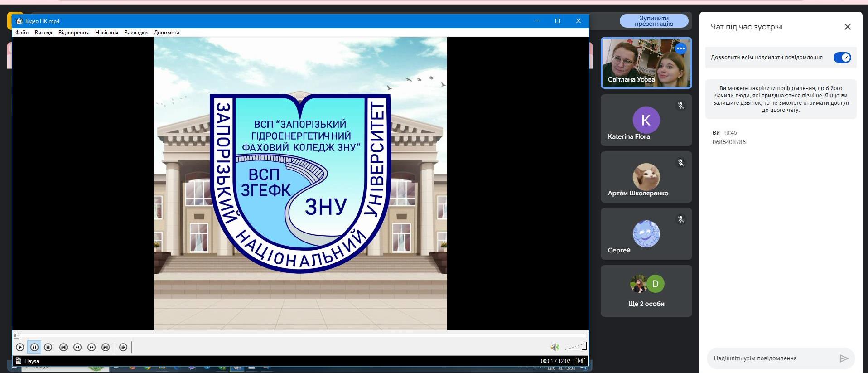Click Katerina Flora participant avatar
Image resolution: width=868 pixels, height=373 pixels.
tap(646, 120)
